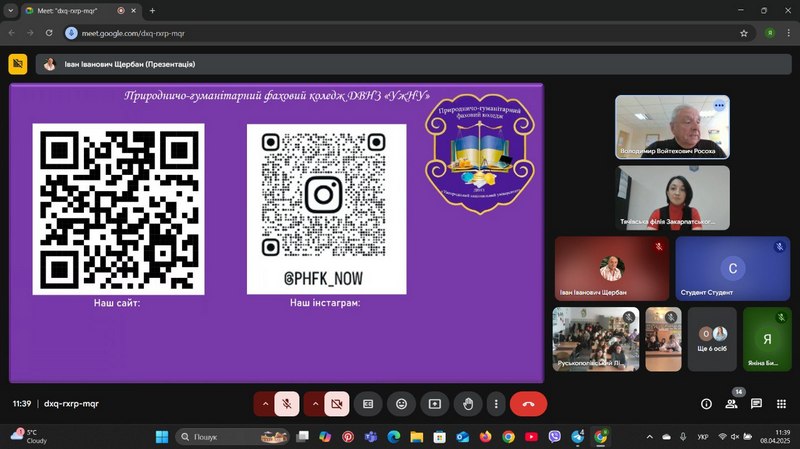Open audio settings arrow beside microphone
This screenshot has height=449, width=800.
pyautogui.click(x=265, y=404)
